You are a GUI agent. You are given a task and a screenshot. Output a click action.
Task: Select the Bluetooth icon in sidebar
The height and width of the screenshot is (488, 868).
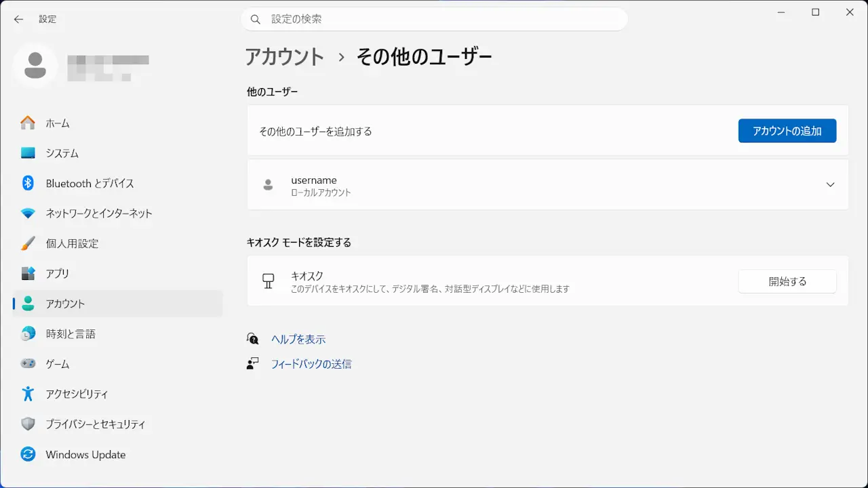(28, 183)
